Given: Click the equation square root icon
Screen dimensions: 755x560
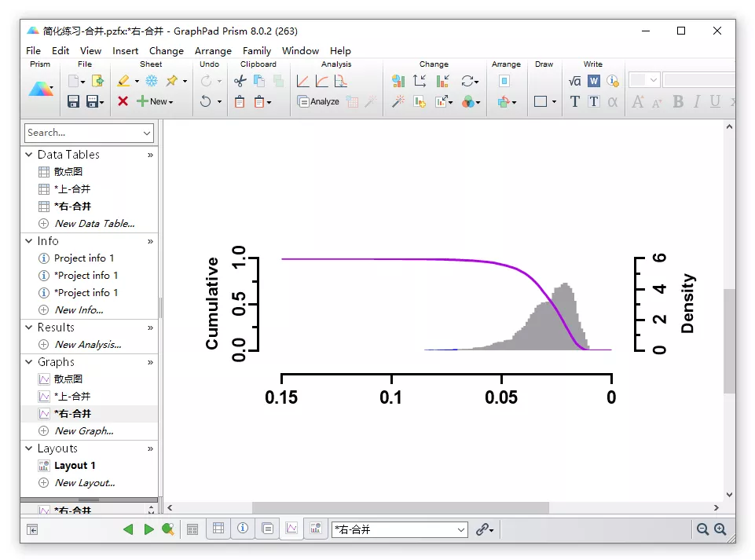Looking at the screenshot, I should point(574,81).
